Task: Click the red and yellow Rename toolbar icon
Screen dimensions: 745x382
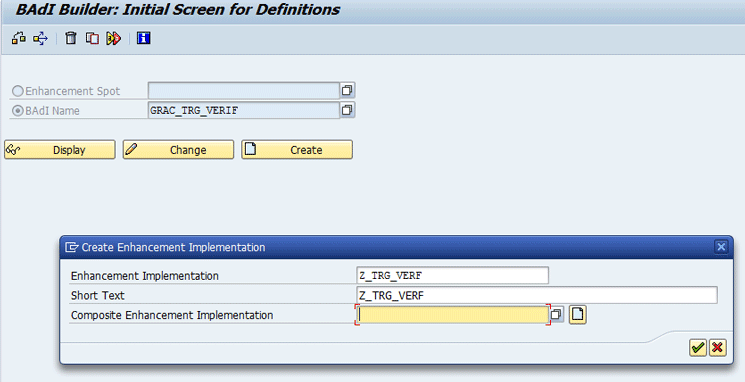Action: [114, 38]
